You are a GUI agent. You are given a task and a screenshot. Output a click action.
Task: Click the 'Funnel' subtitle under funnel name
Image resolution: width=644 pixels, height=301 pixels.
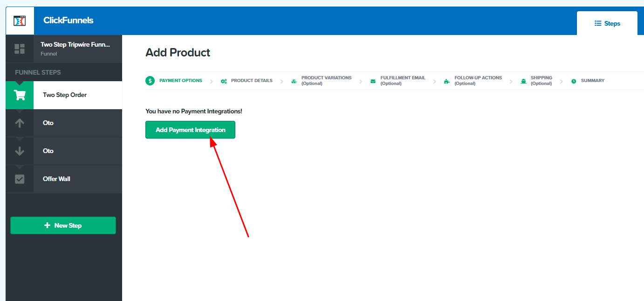(x=48, y=54)
